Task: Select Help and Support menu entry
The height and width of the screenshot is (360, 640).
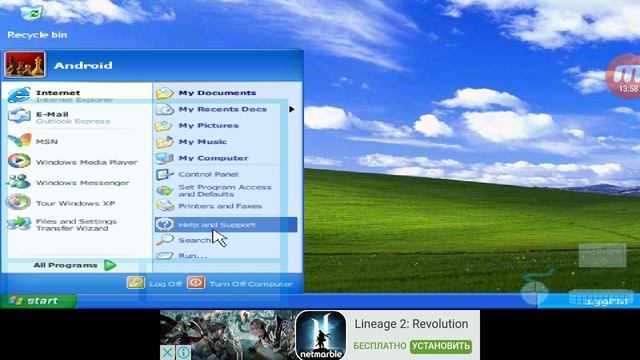Action: point(226,224)
